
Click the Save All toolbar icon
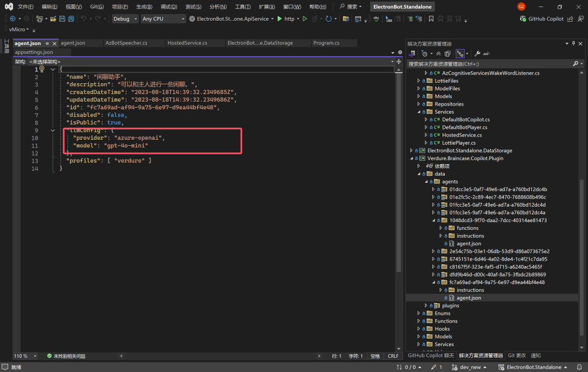click(71, 18)
